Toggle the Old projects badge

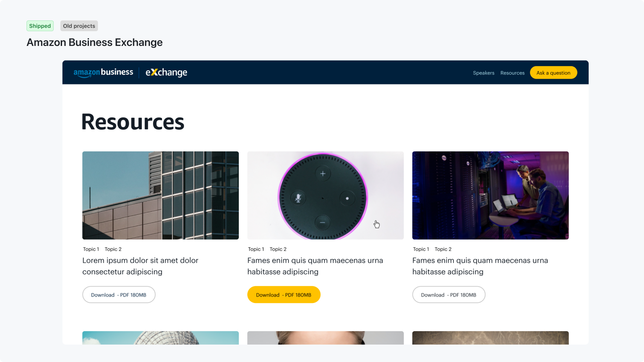coord(79,25)
